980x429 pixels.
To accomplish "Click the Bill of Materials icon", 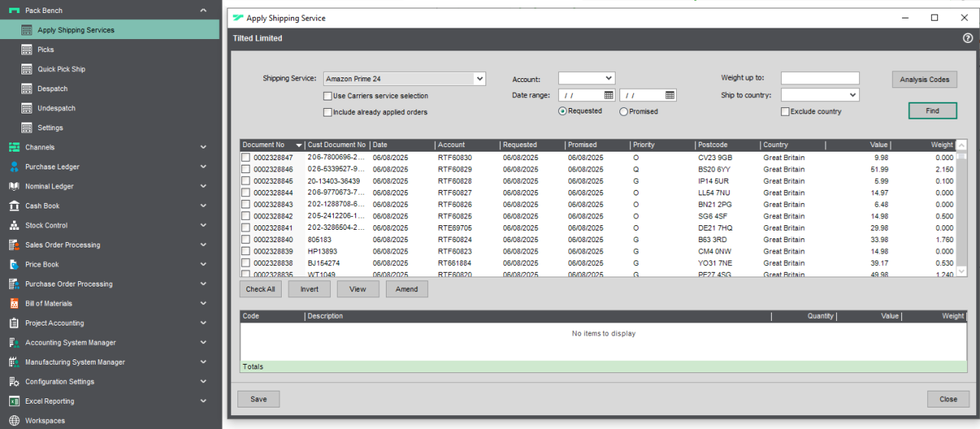I will [x=14, y=303].
